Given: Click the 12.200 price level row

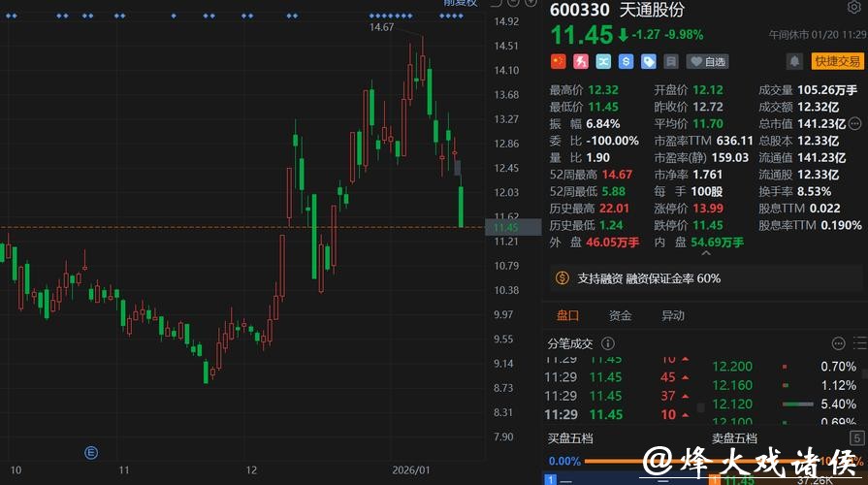Looking at the screenshot, I should tap(784, 367).
